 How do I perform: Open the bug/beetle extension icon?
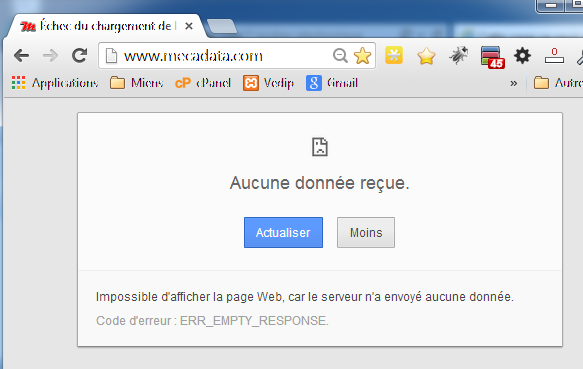point(458,55)
